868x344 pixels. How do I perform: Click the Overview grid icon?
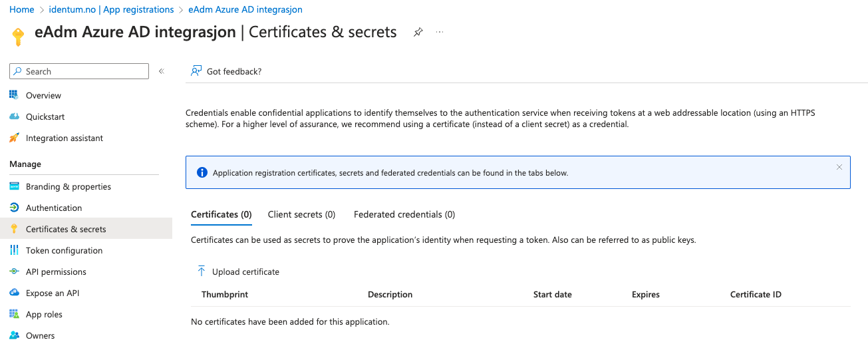14,95
